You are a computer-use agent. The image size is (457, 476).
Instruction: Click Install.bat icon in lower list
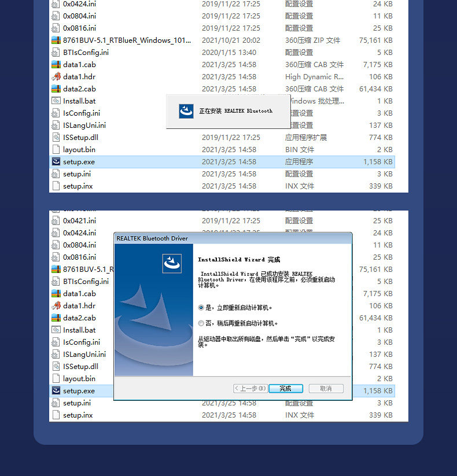click(x=56, y=330)
